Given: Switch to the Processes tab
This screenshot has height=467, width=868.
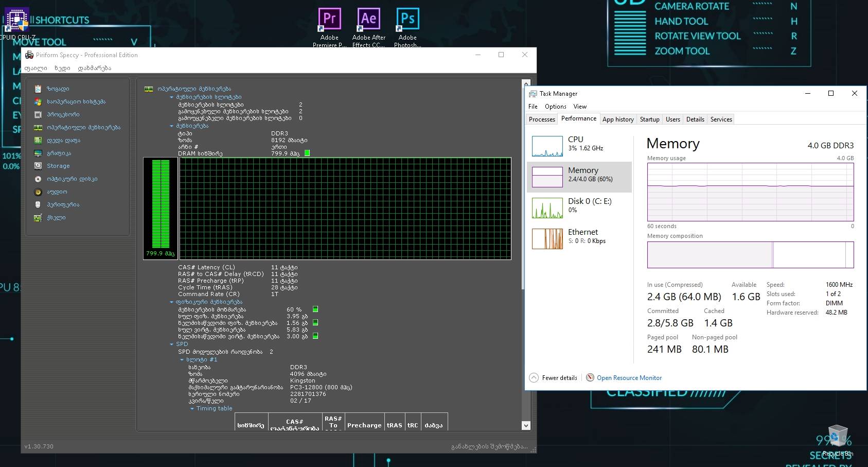Looking at the screenshot, I should coord(542,119).
